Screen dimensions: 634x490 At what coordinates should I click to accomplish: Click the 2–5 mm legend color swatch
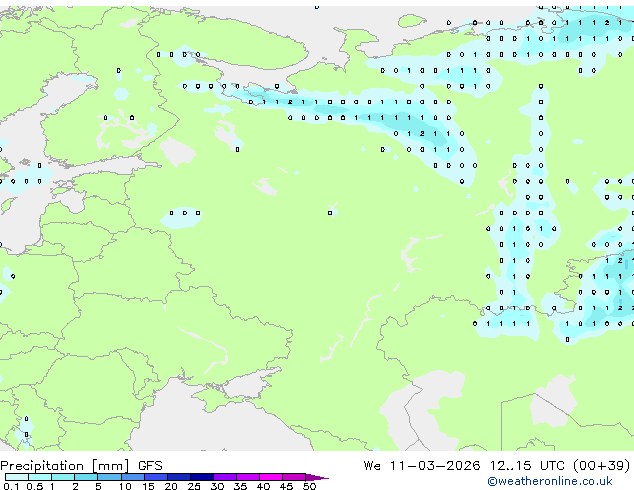click(x=86, y=477)
